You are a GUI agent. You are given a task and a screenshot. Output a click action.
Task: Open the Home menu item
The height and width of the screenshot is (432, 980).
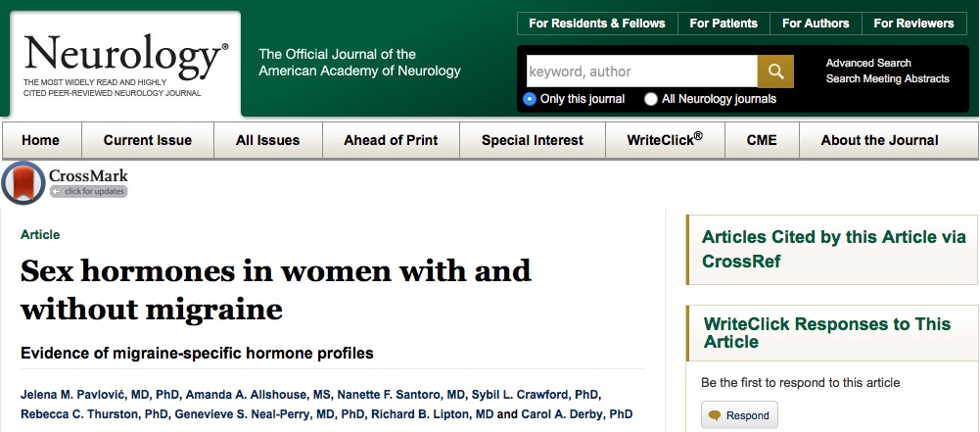point(40,141)
